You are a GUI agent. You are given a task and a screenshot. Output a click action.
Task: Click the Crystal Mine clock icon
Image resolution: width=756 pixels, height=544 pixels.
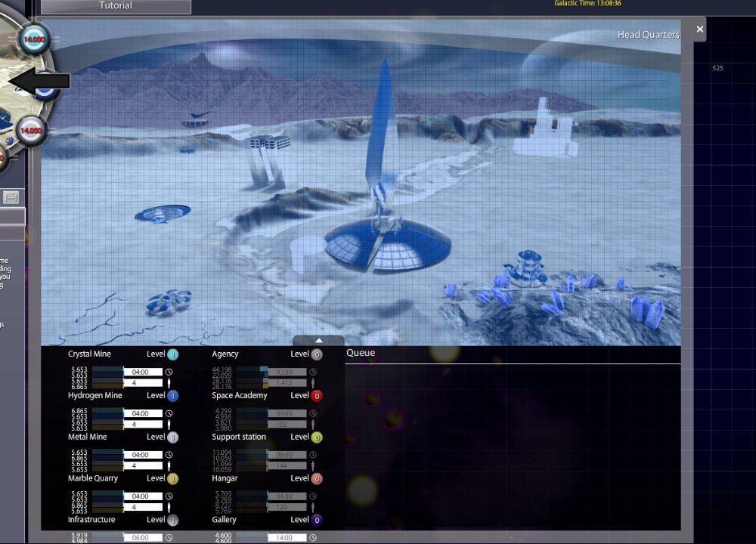pyautogui.click(x=169, y=372)
